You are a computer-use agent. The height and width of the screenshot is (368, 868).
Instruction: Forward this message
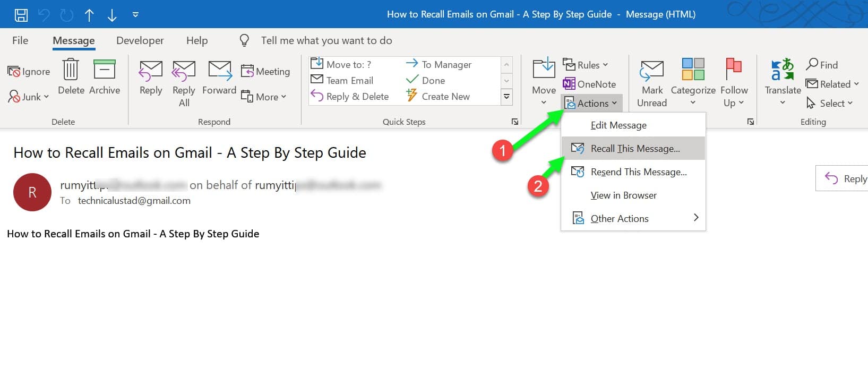click(x=219, y=78)
